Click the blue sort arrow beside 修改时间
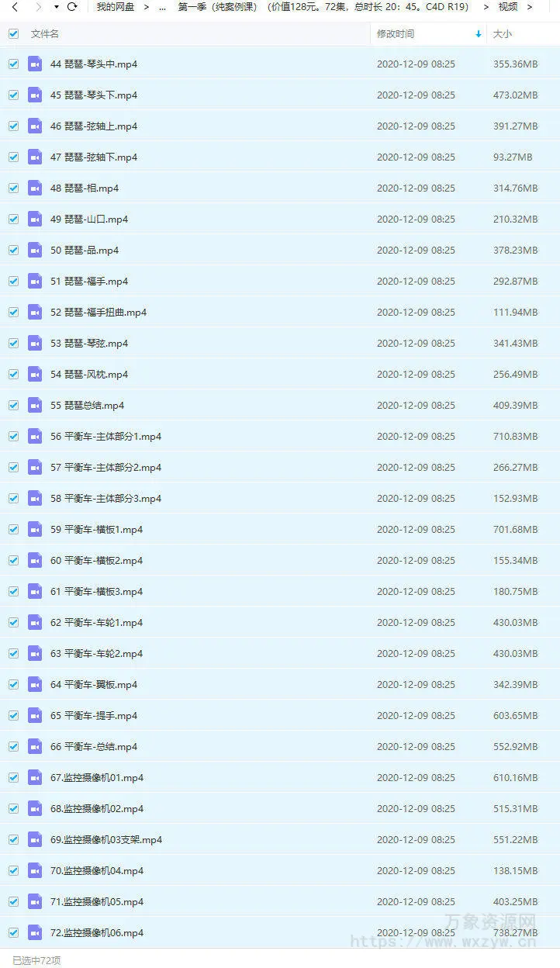560x968 pixels. (x=478, y=34)
